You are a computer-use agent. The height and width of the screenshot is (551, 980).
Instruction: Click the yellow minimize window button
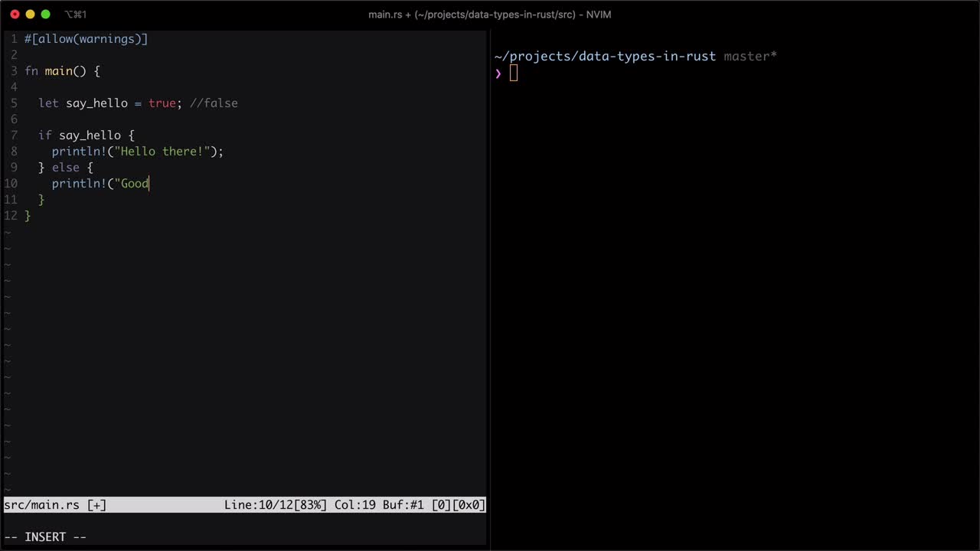pos(30,15)
